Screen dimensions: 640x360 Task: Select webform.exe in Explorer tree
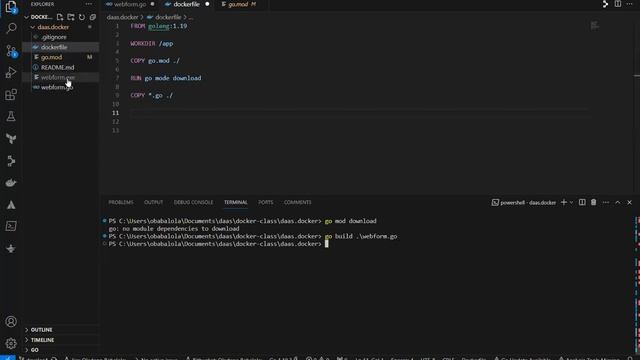(x=60, y=77)
